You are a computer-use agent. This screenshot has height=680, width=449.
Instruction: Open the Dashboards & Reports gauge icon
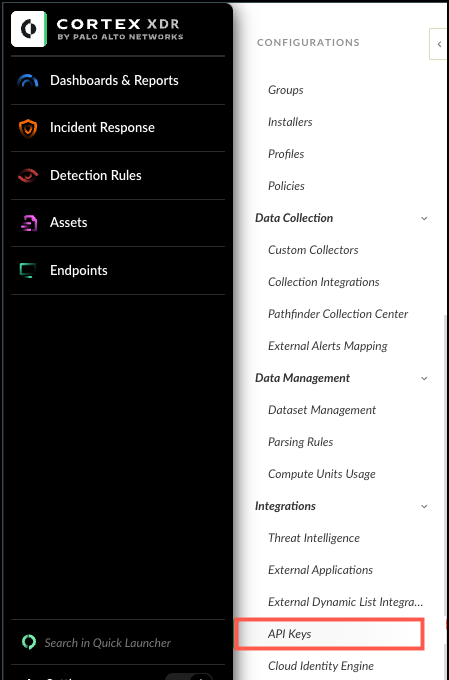[28, 81]
